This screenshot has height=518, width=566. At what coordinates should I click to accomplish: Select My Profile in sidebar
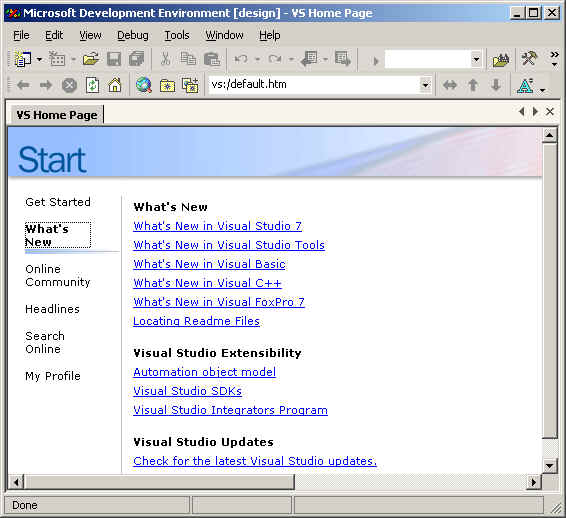(53, 376)
